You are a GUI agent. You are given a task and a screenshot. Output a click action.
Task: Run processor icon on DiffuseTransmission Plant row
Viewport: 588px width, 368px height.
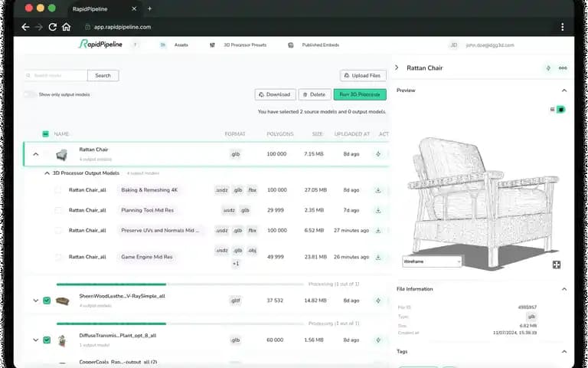pyautogui.click(x=378, y=340)
